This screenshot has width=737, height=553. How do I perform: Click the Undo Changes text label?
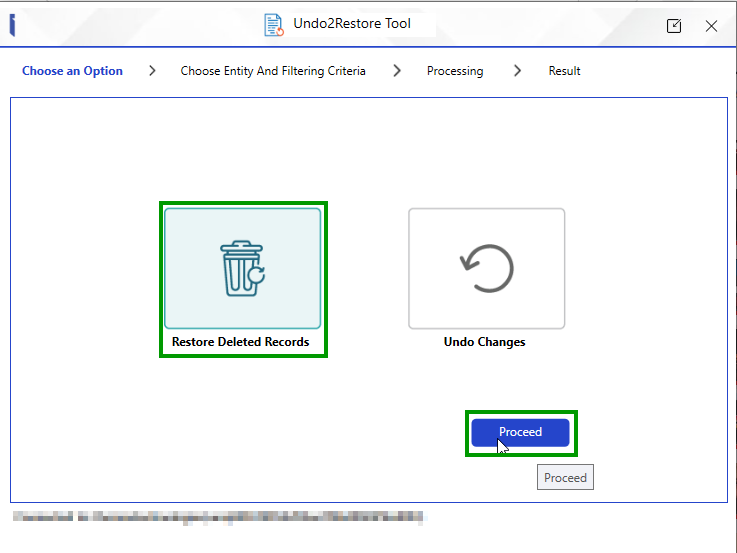(x=485, y=342)
